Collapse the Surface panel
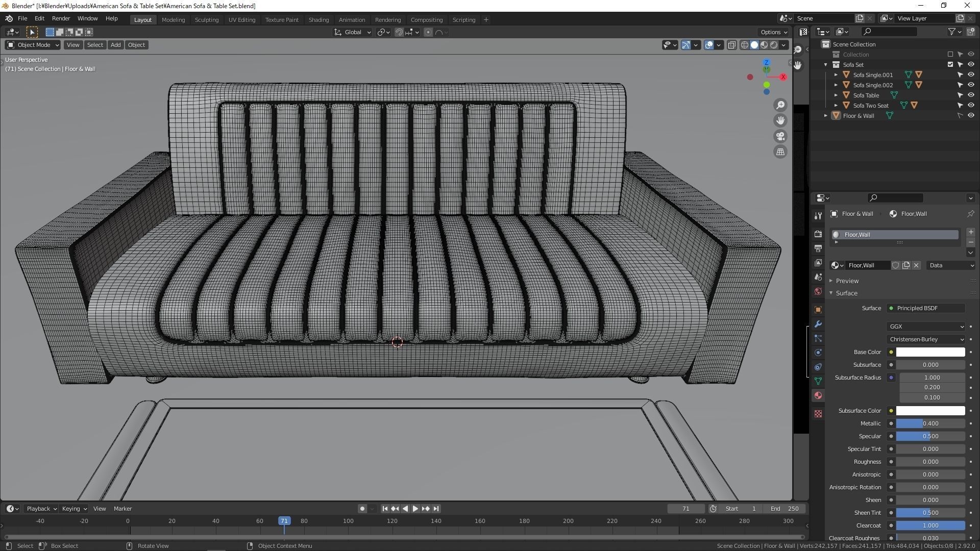The image size is (980, 551). [x=846, y=293]
